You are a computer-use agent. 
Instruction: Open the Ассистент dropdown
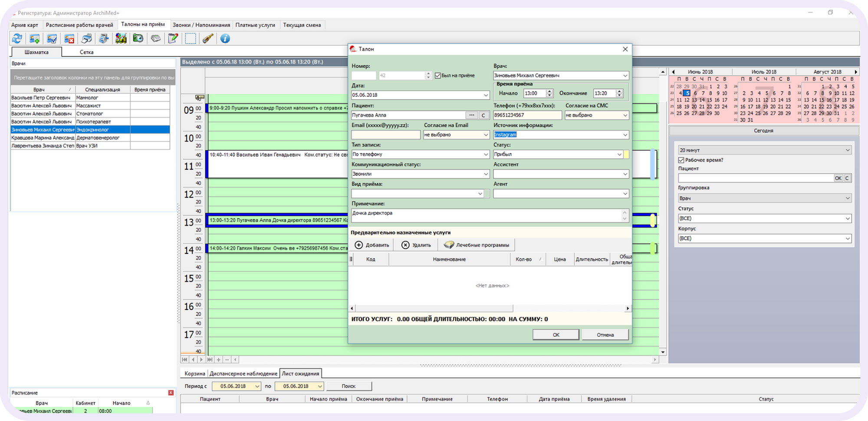coord(625,174)
